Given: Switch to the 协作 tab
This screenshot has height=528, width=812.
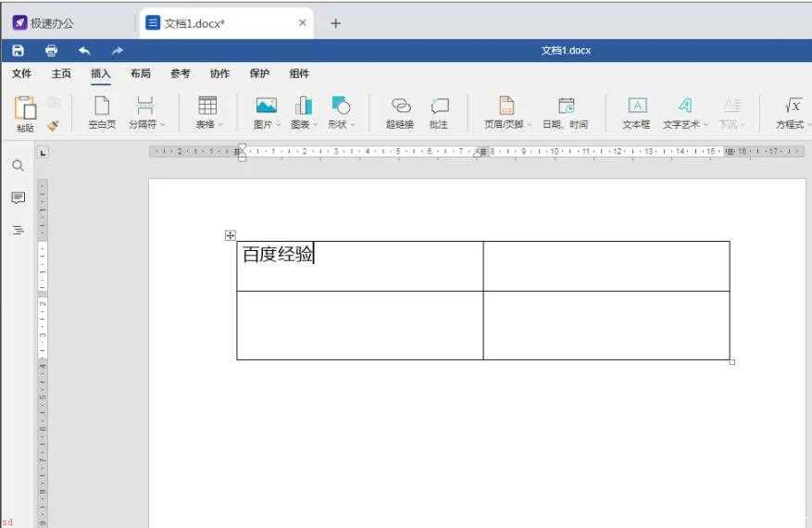Looking at the screenshot, I should click(x=219, y=73).
